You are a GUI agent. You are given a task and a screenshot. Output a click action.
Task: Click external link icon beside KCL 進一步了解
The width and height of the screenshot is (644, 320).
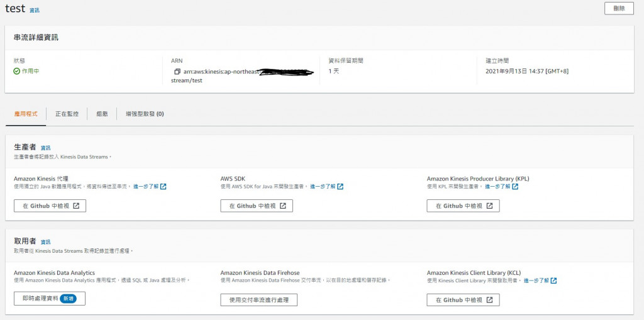point(553,280)
